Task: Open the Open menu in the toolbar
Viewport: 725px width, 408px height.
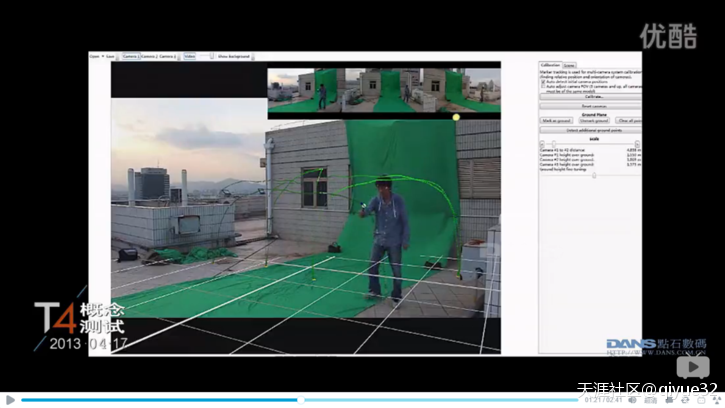Action: click(x=94, y=57)
